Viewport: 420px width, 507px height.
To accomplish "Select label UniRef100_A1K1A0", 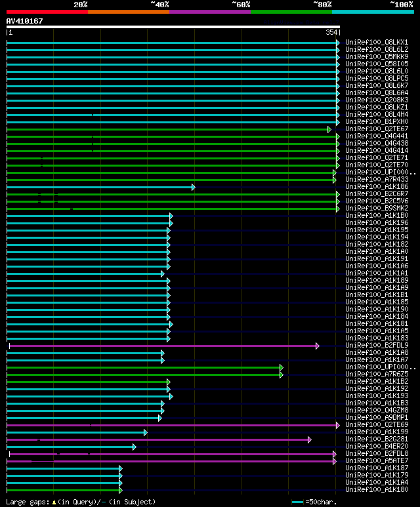I will coord(377,252).
